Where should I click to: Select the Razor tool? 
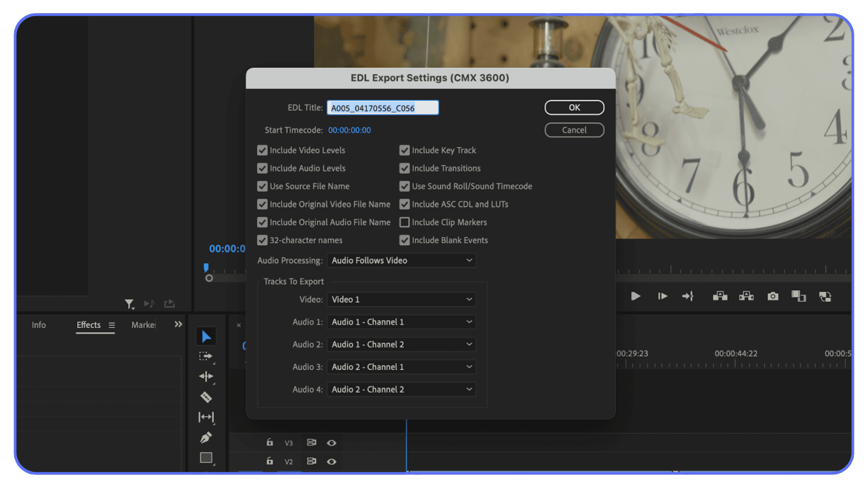point(206,397)
